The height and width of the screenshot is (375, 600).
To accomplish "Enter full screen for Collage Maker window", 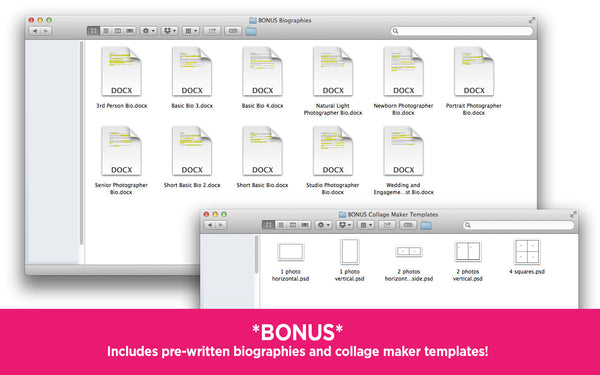I will pos(573,214).
